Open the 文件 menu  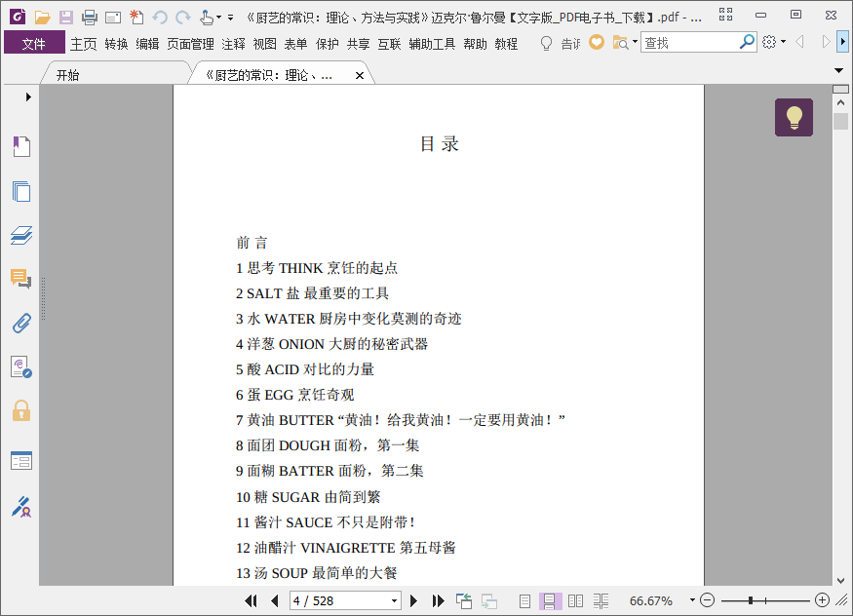pos(34,44)
